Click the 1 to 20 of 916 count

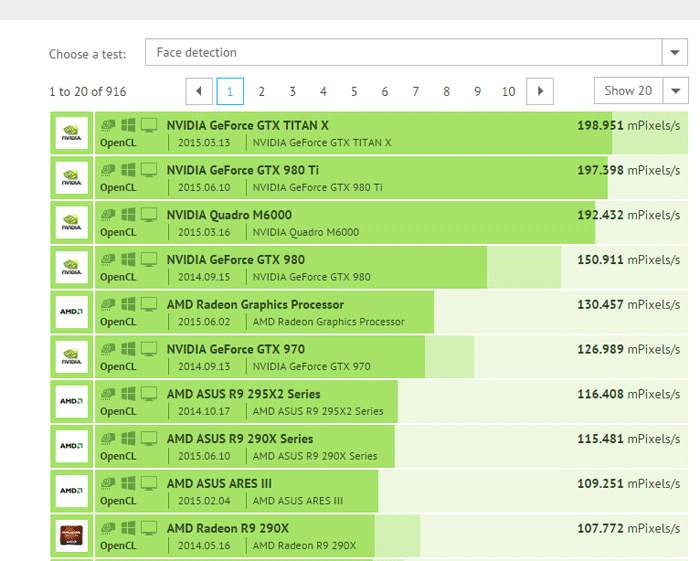[x=88, y=91]
